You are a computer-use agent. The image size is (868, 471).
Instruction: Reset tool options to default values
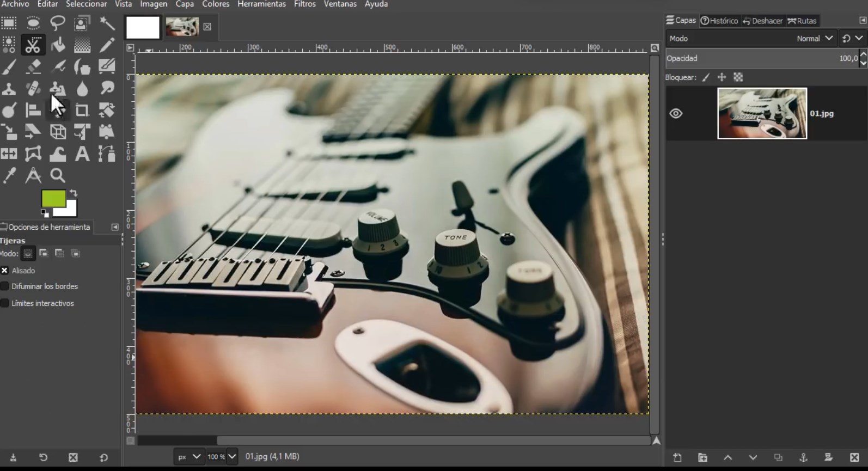(x=103, y=457)
